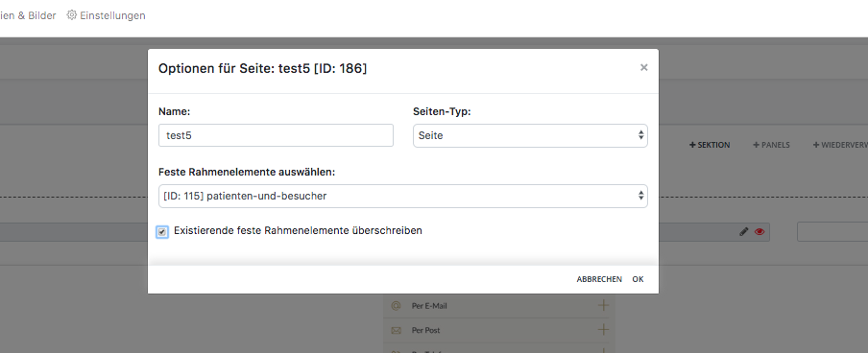Uncheck Existierende feste Rahmenelemente überschreiben checkbox

click(x=162, y=232)
